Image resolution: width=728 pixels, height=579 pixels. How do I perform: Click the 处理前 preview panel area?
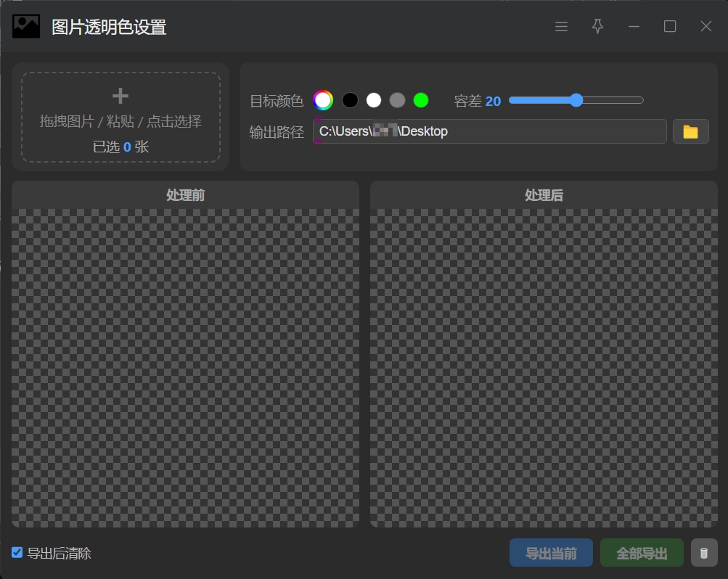(185, 368)
